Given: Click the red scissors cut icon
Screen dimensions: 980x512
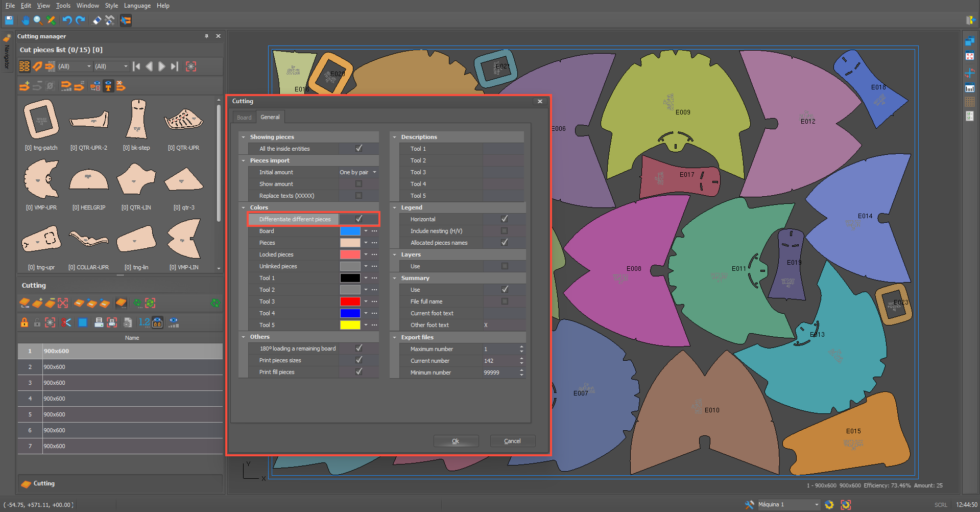Looking at the screenshot, I should pyautogui.click(x=66, y=322).
